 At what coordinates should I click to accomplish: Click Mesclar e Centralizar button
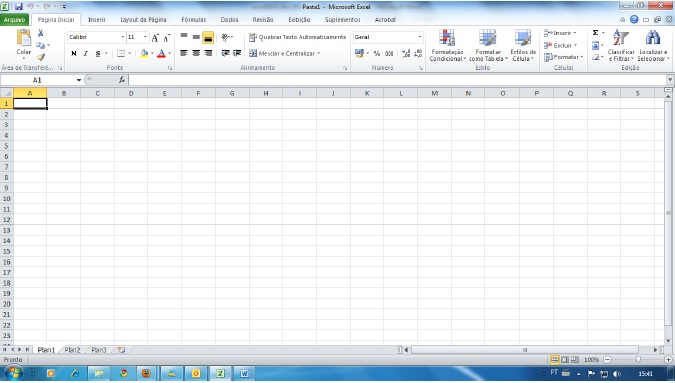[285, 53]
